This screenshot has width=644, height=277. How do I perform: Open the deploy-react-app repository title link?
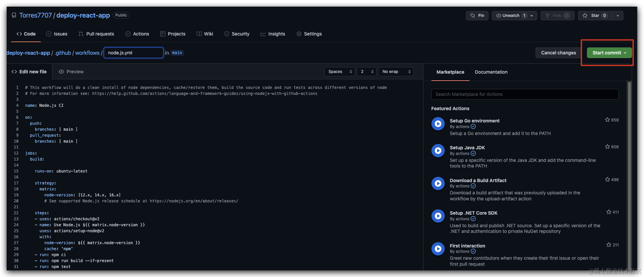click(83, 15)
